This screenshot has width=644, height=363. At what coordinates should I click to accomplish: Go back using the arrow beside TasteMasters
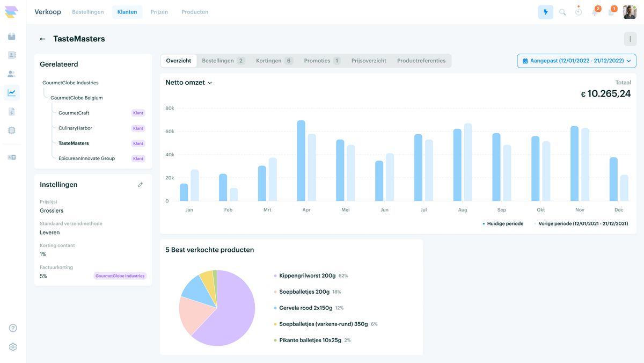click(x=42, y=39)
